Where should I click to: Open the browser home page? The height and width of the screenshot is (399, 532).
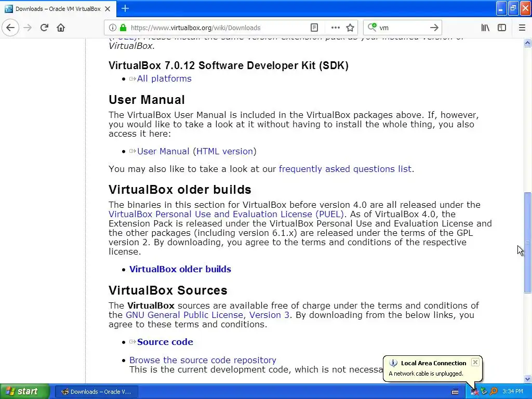tap(61, 28)
